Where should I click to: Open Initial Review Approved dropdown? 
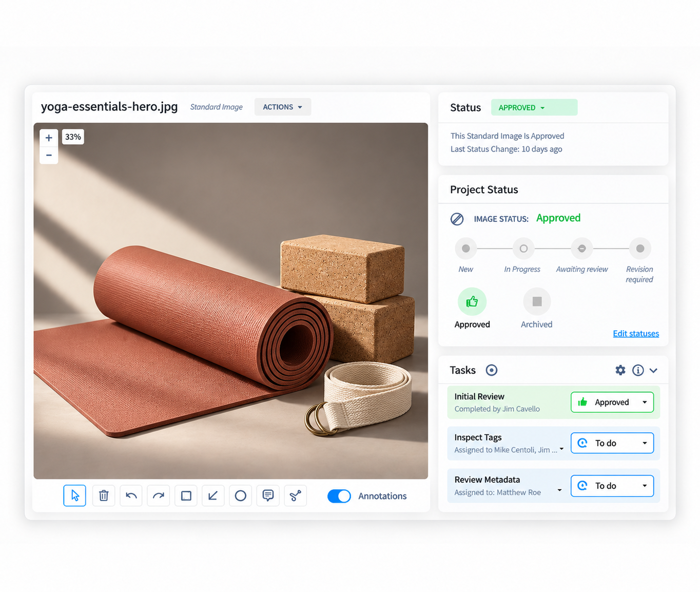click(x=612, y=402)
